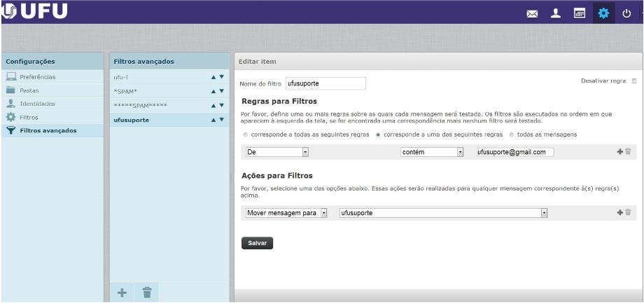
Task: Click the power logout icon
Action: pos(628,13)
